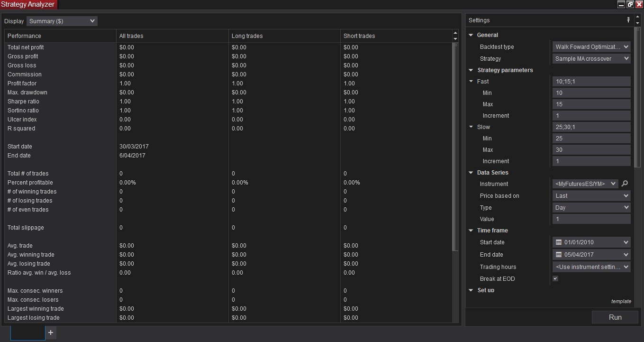Click the Run button

pyautogui.click(x=615, y=317)
